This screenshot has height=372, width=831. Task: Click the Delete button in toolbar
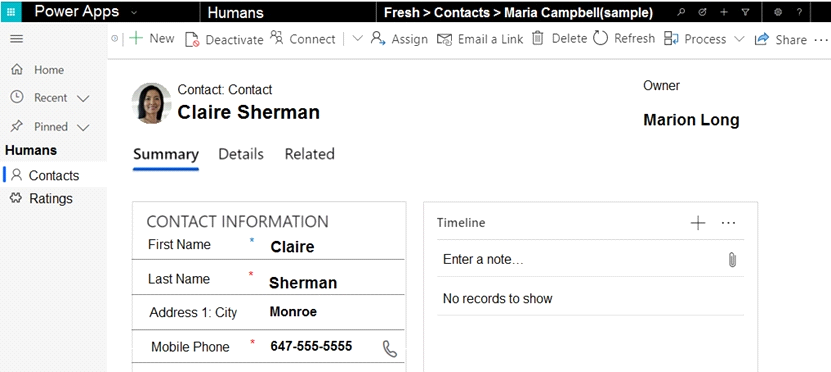coord(560,39)
